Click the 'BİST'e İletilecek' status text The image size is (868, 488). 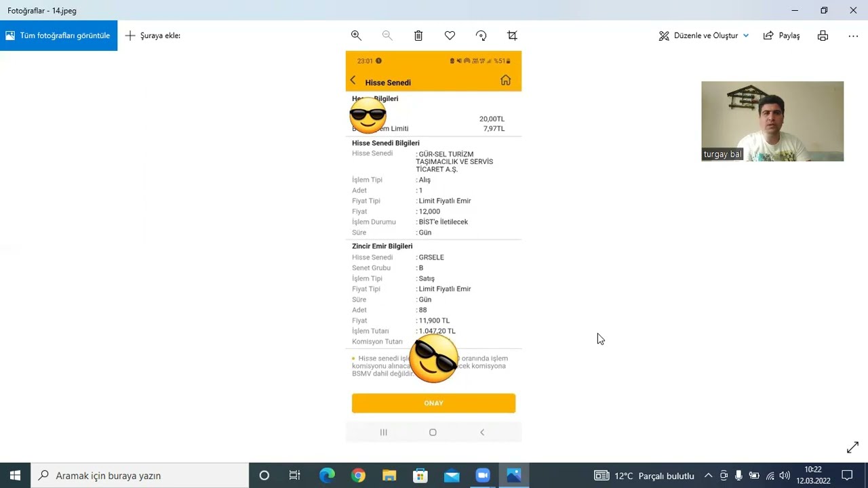click(443, 222)
